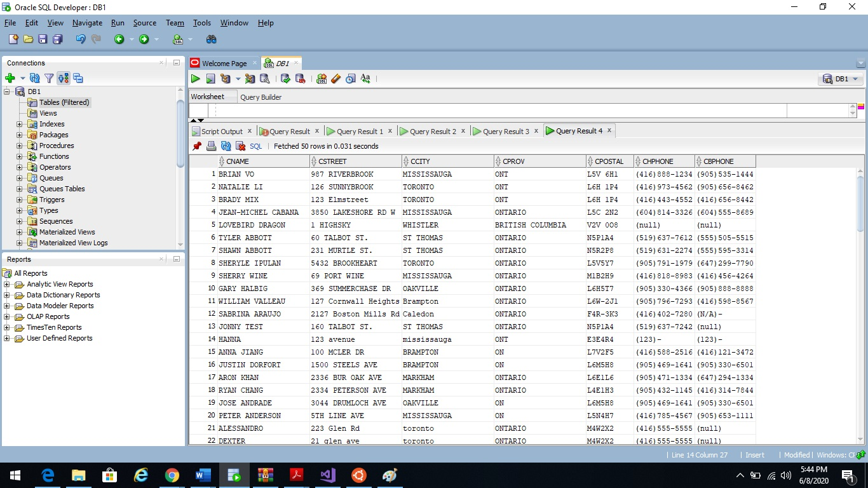The width and height of the screenshot is (868, 488).
Task: Switch to the Query Result 2 tab
Action: click(432, 130)
